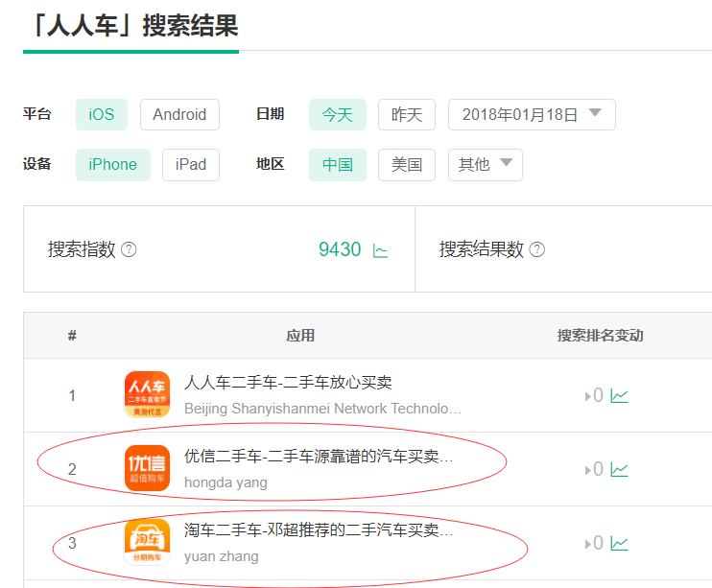
Task: Open 优信二手车 app title link
Action: click(x=319, y=456)
